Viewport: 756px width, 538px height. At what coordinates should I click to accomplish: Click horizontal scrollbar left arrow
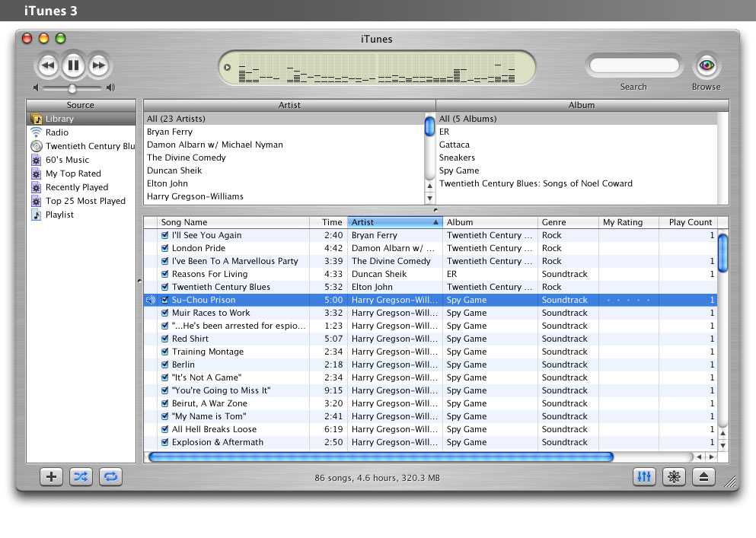(699, 457)
